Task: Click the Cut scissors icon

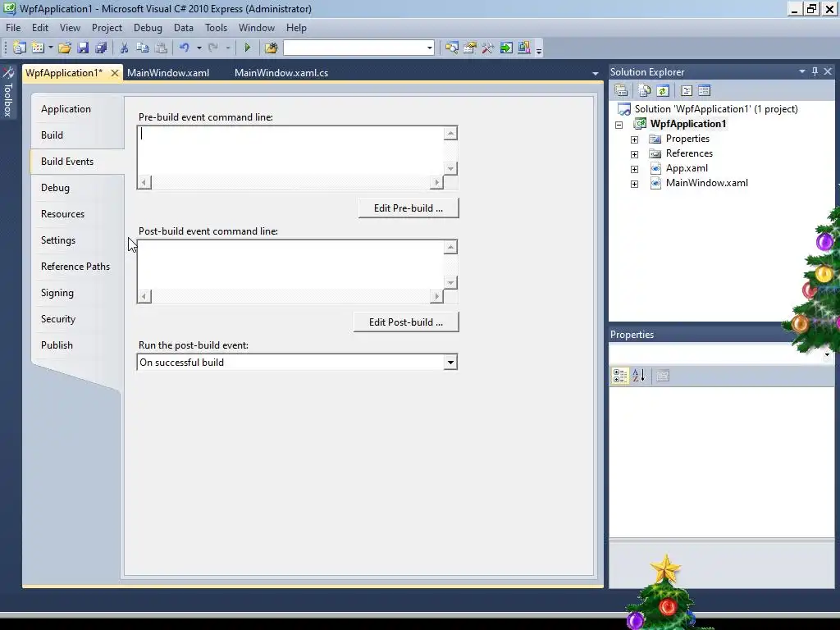Action: tap(125, 48)
